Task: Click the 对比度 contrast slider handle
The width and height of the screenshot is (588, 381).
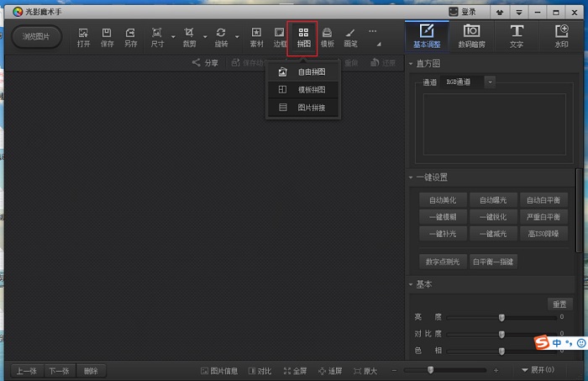Action: pyautogui.click(x=501, y=334)
